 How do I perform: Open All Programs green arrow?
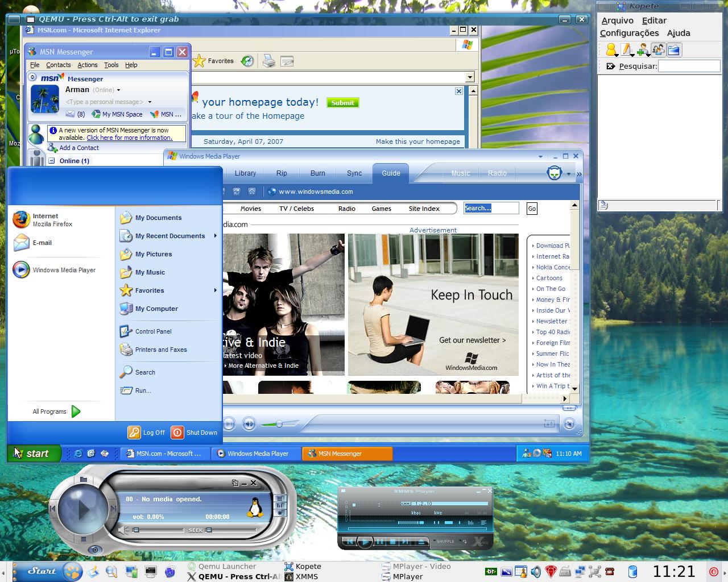pos(76,411)
